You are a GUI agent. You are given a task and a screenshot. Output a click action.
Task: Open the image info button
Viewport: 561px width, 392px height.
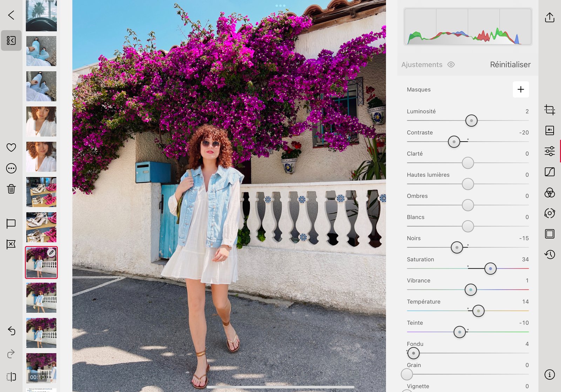point(549,374)
